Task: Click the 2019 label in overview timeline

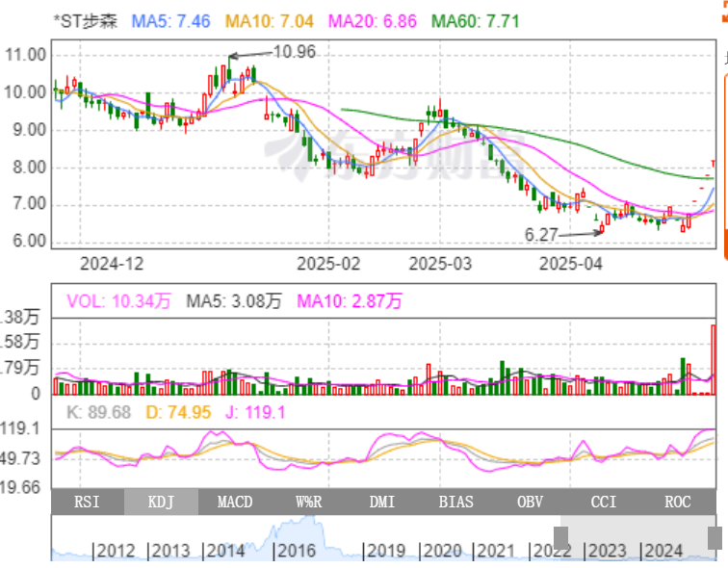Action: [384, 551]
